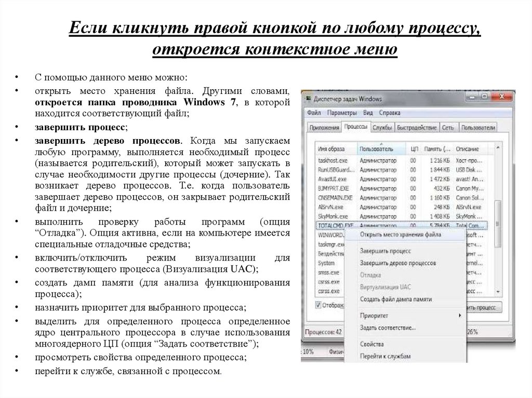Screen dimensions: 532x398
Task: Select the AvastUI.exe process
Action: tap(401, 179)
